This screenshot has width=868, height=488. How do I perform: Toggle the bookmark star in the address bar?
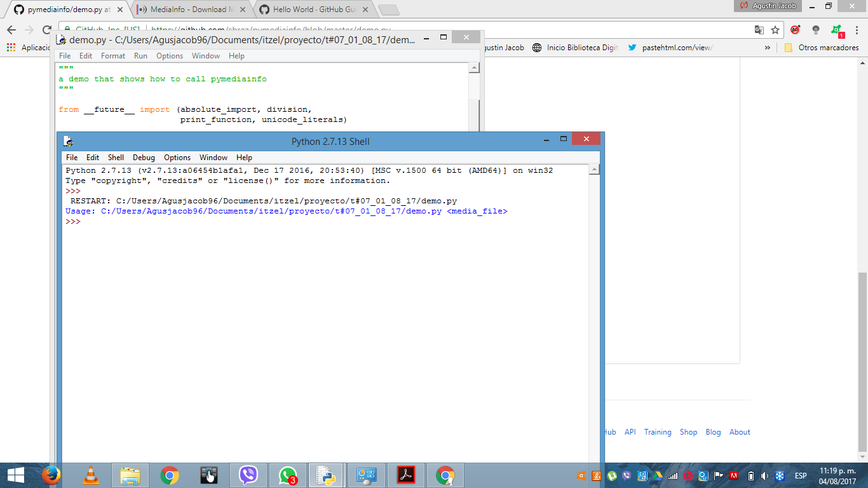tap(775, 29)
